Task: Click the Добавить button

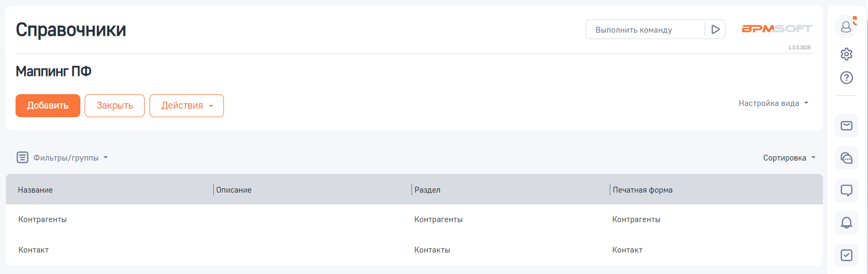Action: (48, 105)
